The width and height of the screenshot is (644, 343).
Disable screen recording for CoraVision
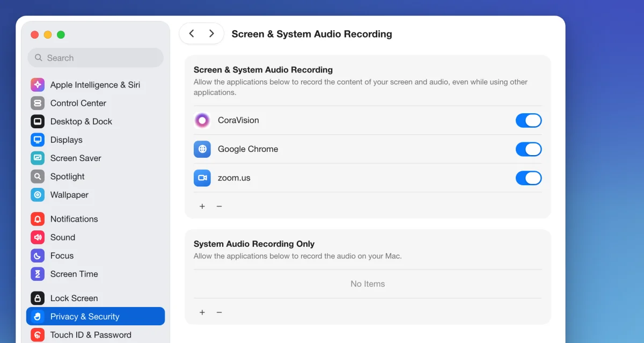(x=529, y=120)
